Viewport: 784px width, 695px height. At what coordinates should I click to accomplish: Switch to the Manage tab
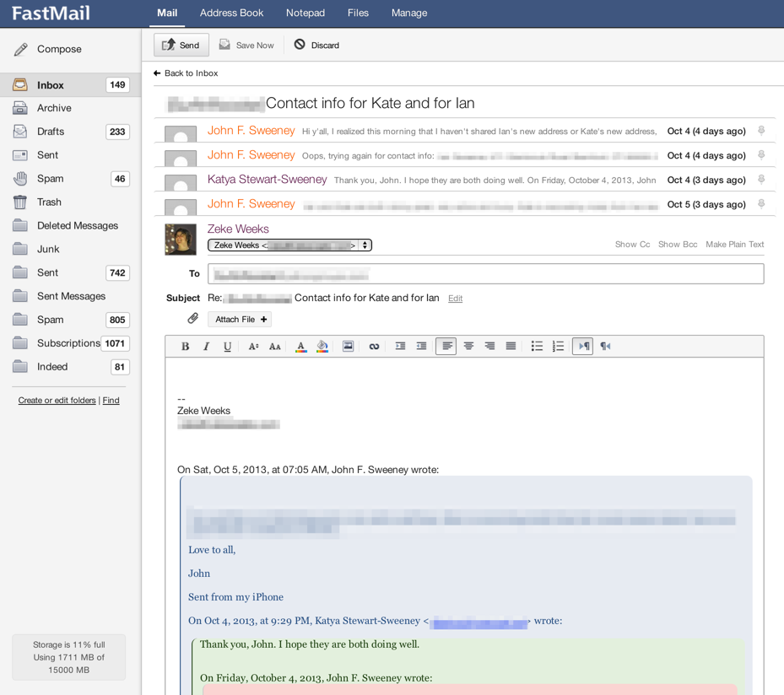click(x=409, y=13)
